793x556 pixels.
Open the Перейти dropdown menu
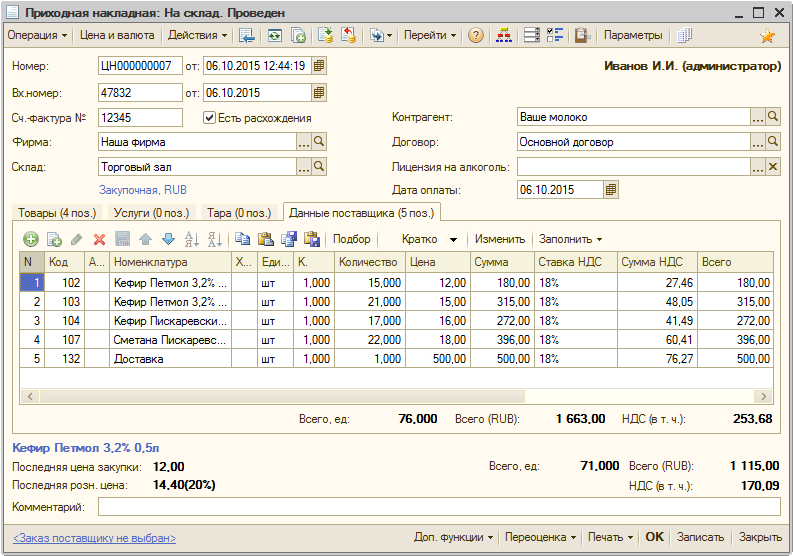click(x=429, y=35)
